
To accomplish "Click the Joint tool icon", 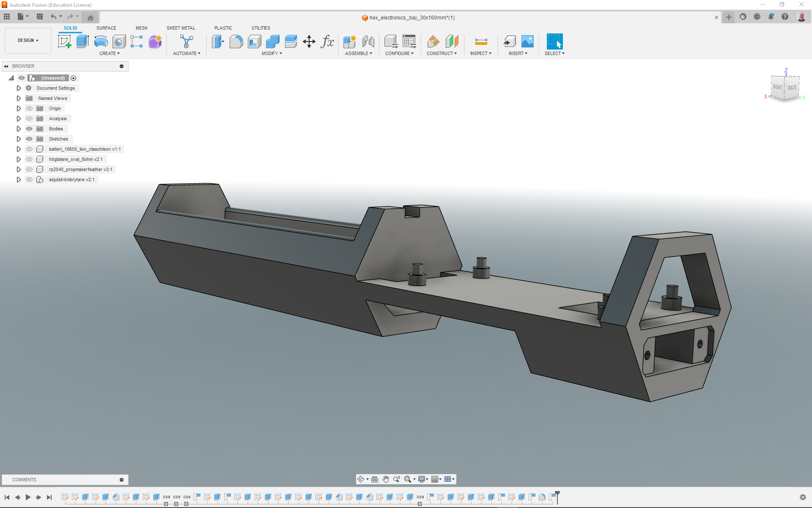I will [368, 41].
